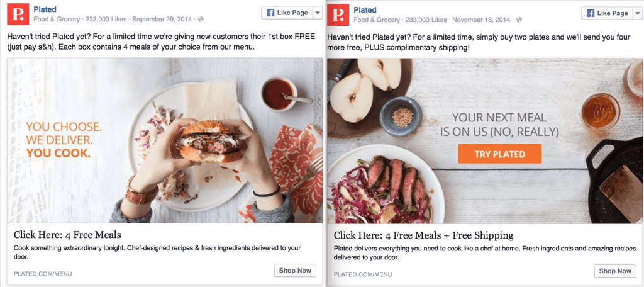644x287 pixels.
Task: Expand dropdown arrow next to left Like Page
Action: click(x=317, y=13)
